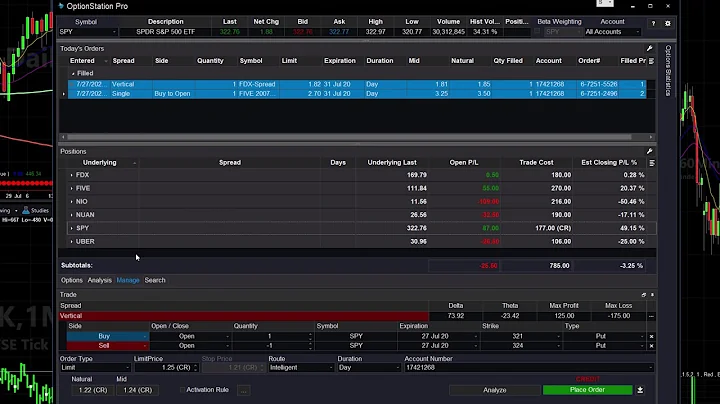Open the 324 strike dropdown
This screenshot has height=404, width=720.
558,346
